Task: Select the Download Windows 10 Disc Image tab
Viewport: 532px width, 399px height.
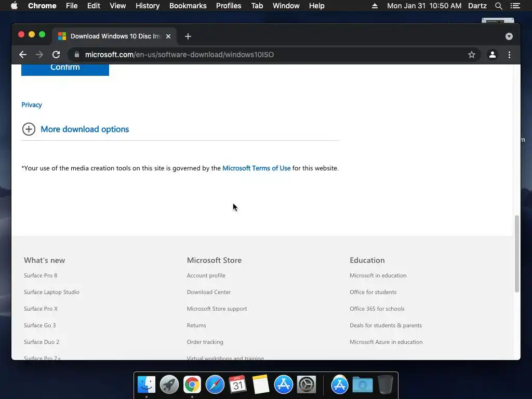Action: [x=115, y=36]
